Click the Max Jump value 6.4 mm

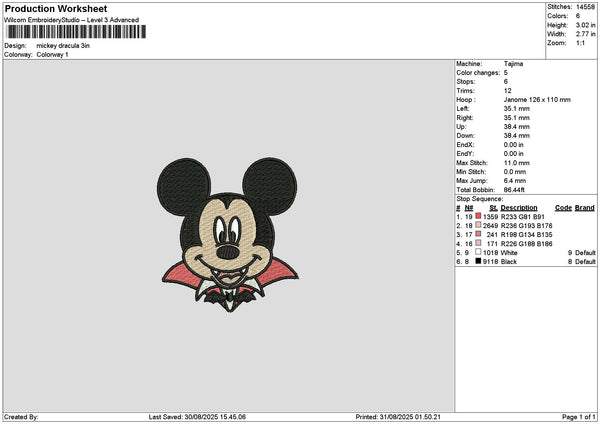(515, 181)
